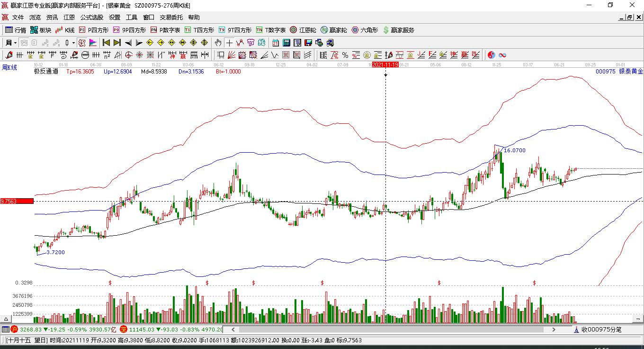
Task: Open the 公式选股 menu
Action: click(x=92, y=18)
